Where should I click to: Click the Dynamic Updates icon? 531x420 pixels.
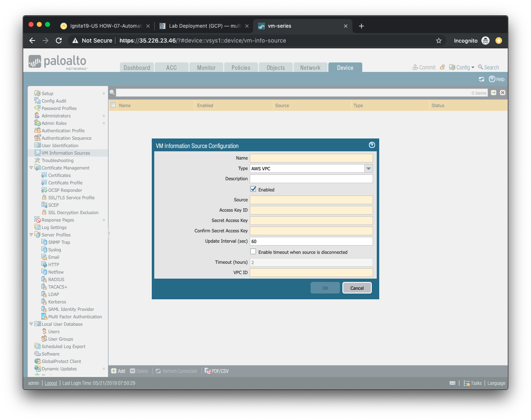(37, 369)
